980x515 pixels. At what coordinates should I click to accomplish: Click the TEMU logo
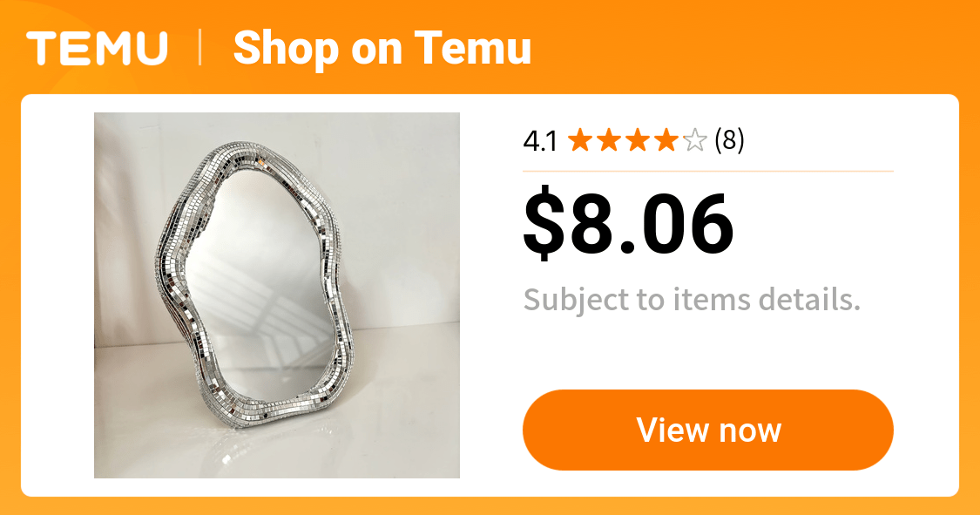97,48
